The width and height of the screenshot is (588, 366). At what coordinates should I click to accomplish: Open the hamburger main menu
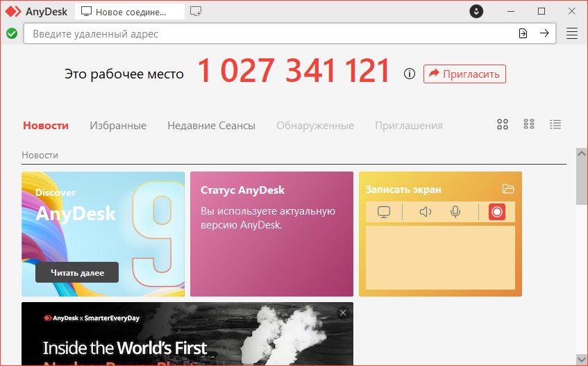point(571,33)
